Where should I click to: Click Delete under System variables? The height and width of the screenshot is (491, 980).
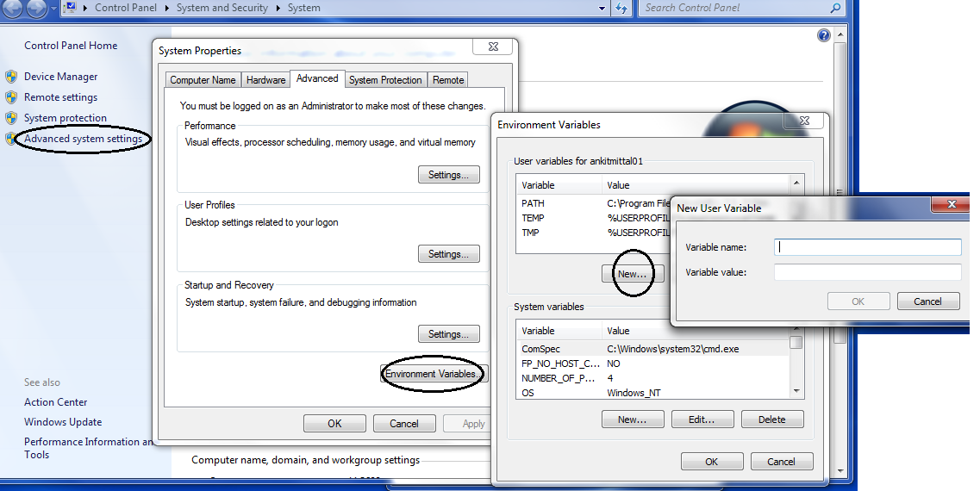772,420
